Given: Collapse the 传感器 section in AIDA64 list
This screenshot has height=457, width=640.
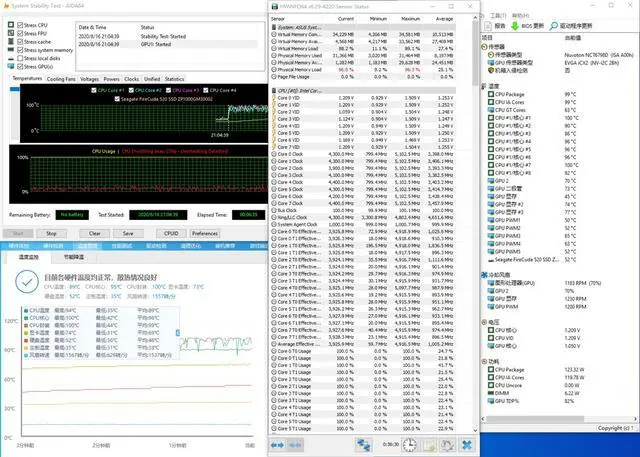Looking at the screenshot, I should [484, 47].
